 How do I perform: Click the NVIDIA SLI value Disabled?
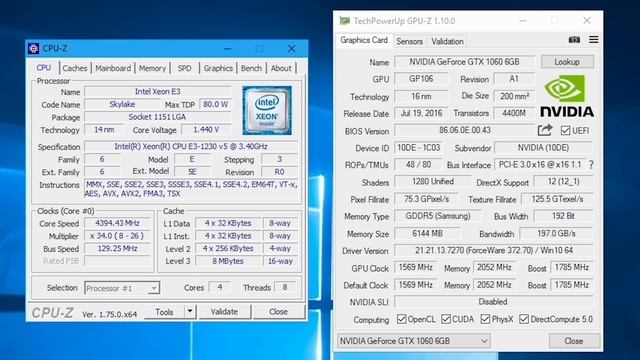pyautogui.click(x=494, y=302)
